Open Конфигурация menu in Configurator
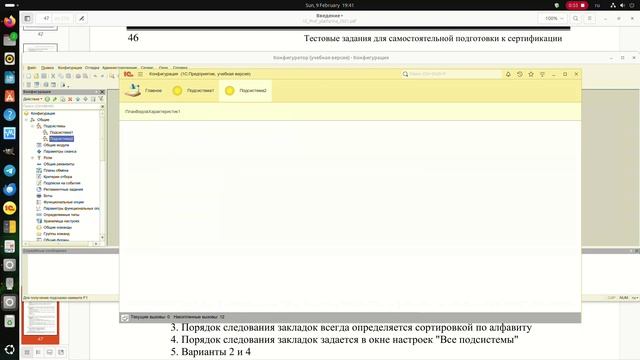640x360 pixels. click(70, 68)
